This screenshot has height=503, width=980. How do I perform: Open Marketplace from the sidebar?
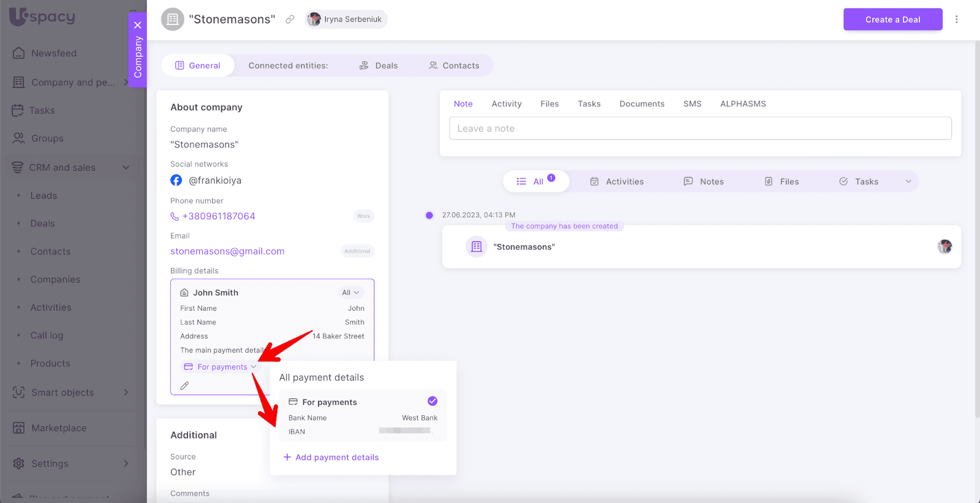tap(59, 428)
